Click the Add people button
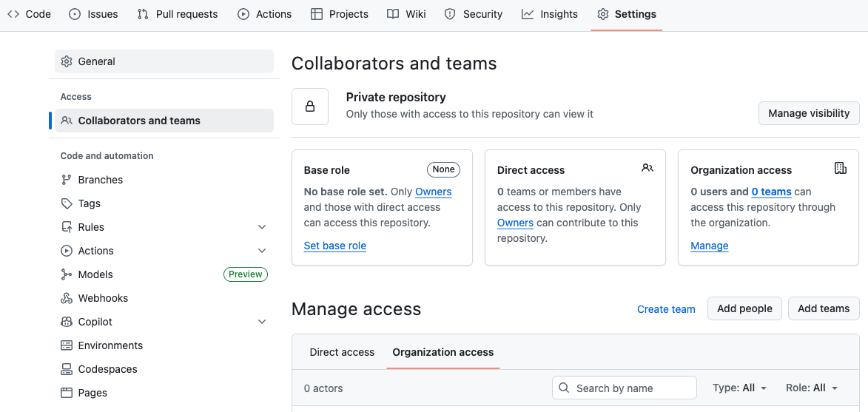The image size is (868, 412). click(744, 308)
